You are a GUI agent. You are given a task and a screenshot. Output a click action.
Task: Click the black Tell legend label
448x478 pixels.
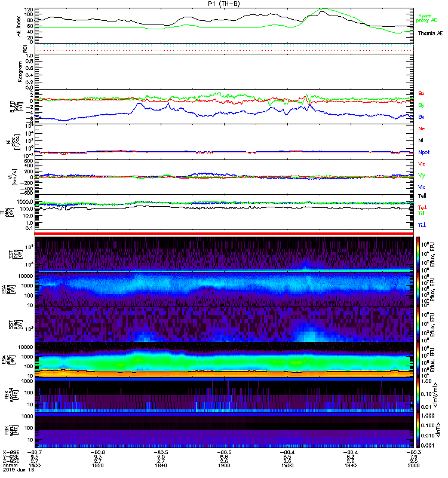pos(422,196)
